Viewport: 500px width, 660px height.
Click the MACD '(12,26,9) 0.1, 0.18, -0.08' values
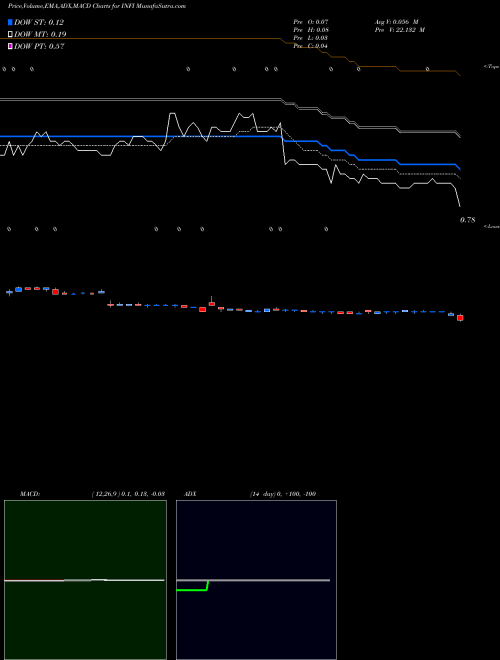coord(128,494)
